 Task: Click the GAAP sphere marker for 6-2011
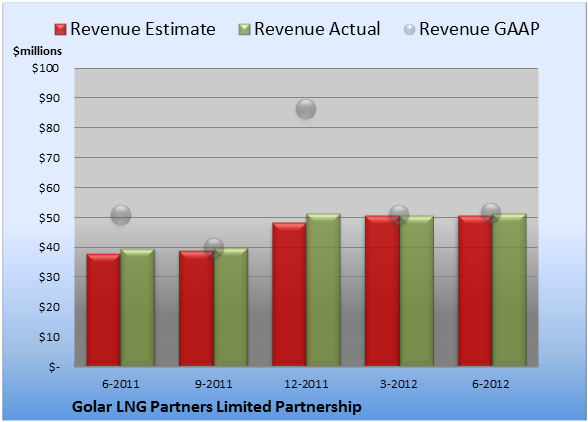tap(121, 215)
